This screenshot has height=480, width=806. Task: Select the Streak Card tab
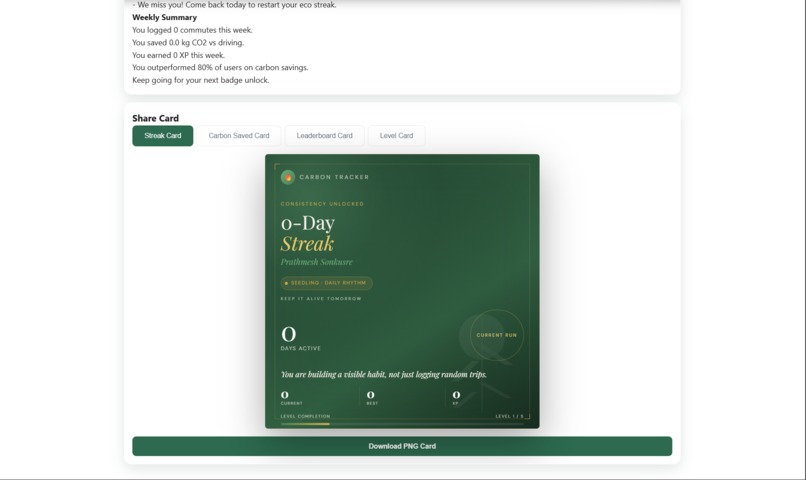pyautogui.click(x=162, y=136)
